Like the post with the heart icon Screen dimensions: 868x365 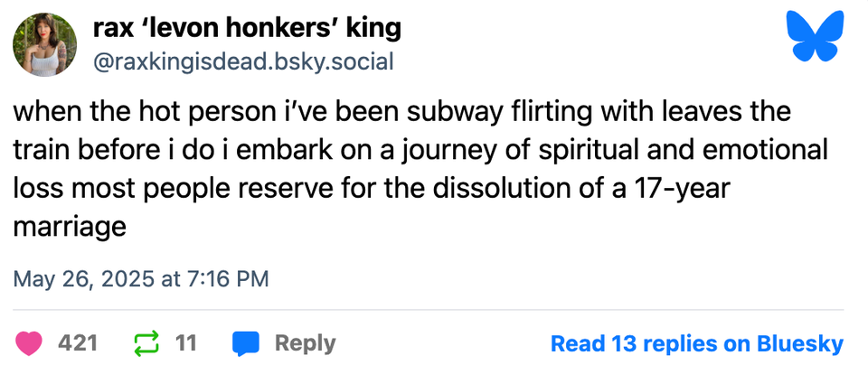pyautogui.click(x=30, y=343)
